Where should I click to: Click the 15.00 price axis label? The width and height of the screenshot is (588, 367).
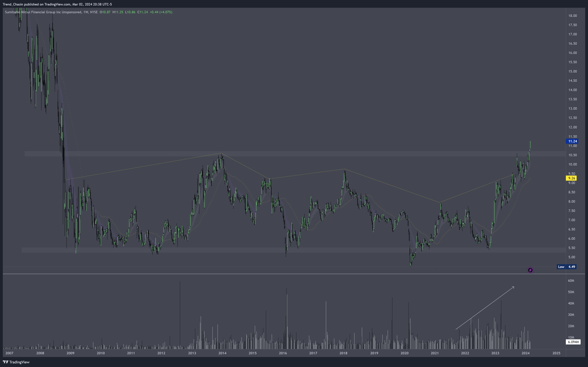coord(572,71)
